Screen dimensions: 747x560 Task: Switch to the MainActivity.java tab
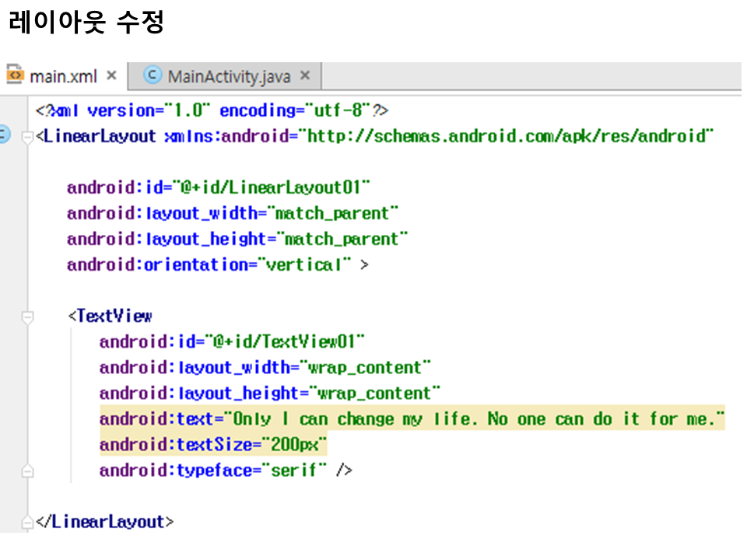pos(228,76)
